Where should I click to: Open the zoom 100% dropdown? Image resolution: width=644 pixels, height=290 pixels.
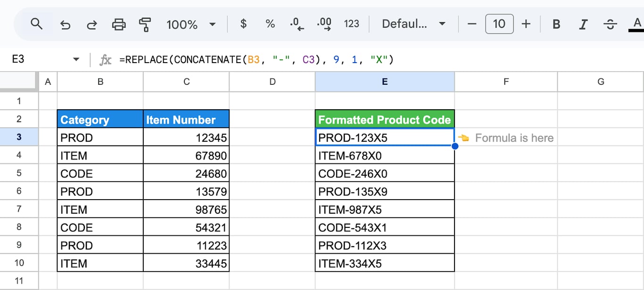point(191,24)
